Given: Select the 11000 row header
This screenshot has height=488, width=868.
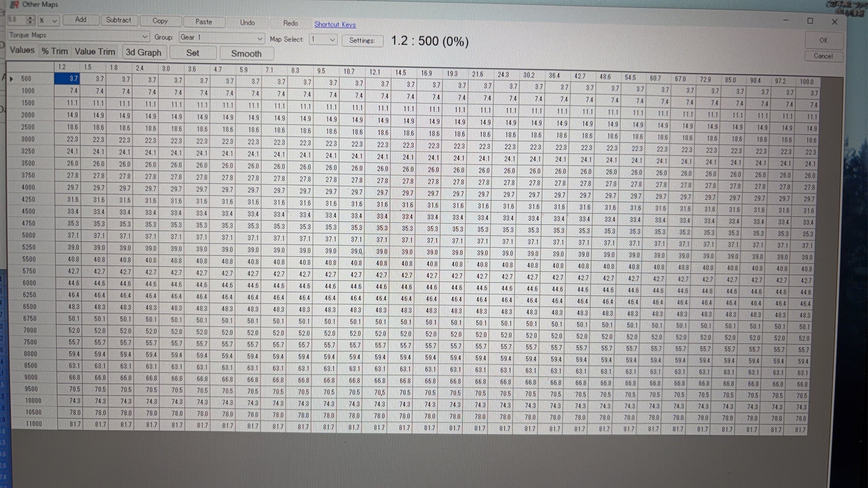Looking at the screenshot, I should (x=34, y=424).
